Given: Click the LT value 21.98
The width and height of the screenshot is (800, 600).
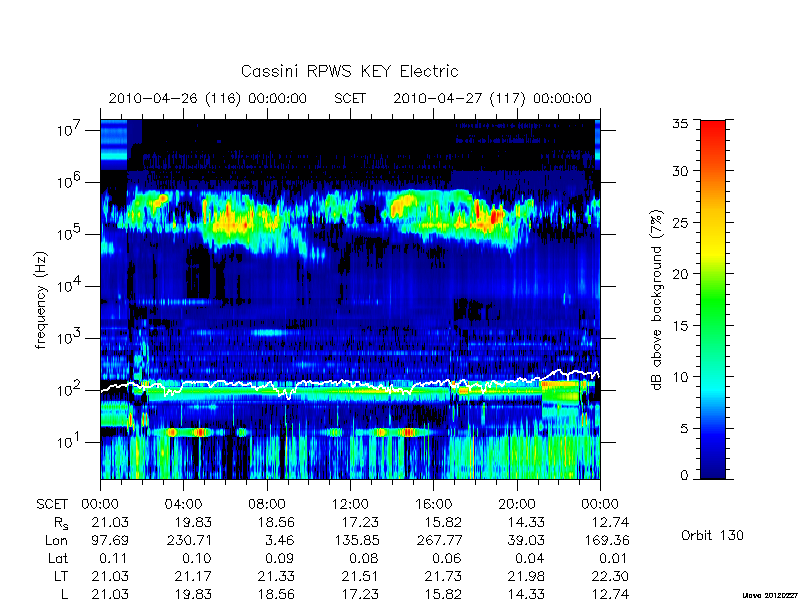Looking at the screenshot, I should click(526, 577).
